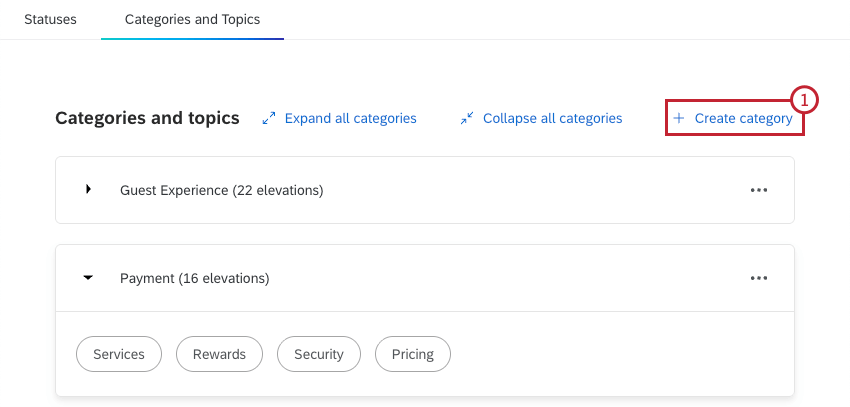The height and width of the screenshot is (407, 850).
Task: Click the Payment (16 elevations) label
Action: (x=194, y=278)
